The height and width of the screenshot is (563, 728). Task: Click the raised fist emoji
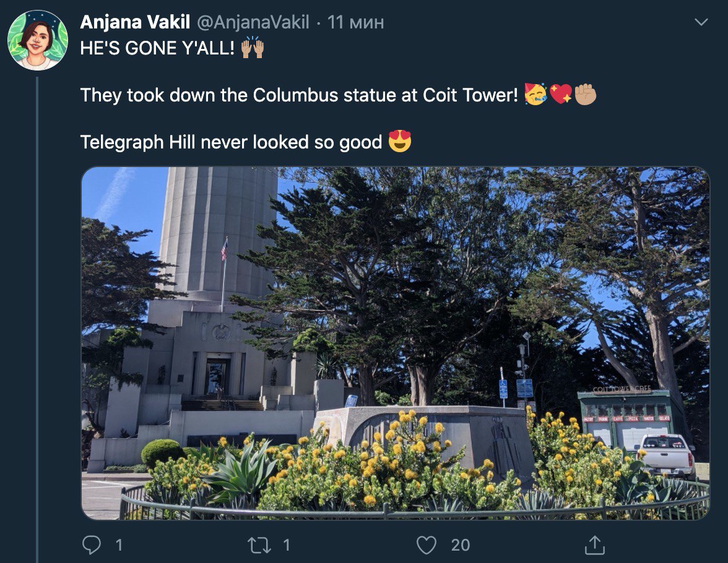click(x=586, y=94)
